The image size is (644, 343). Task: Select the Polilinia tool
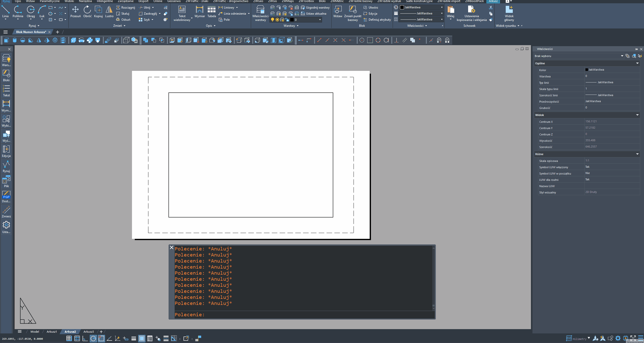[x=18, y=12]
